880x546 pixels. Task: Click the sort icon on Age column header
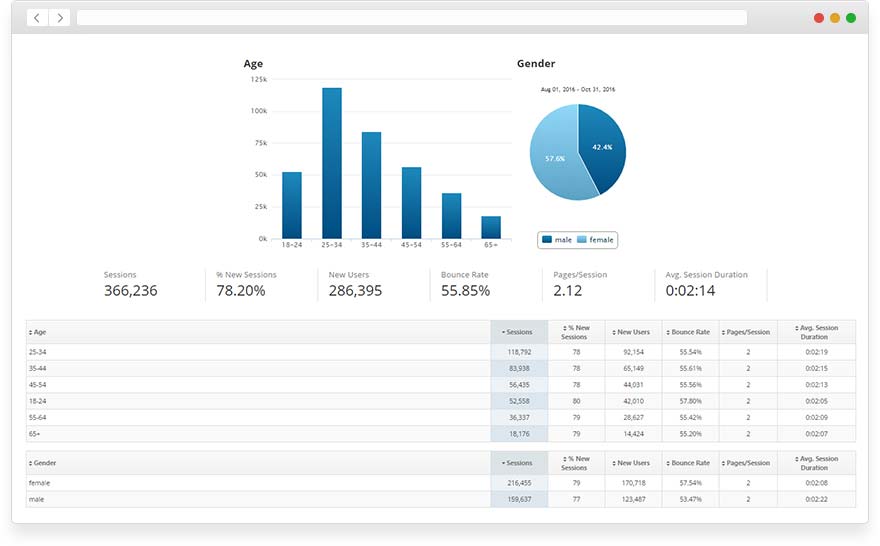30,332
